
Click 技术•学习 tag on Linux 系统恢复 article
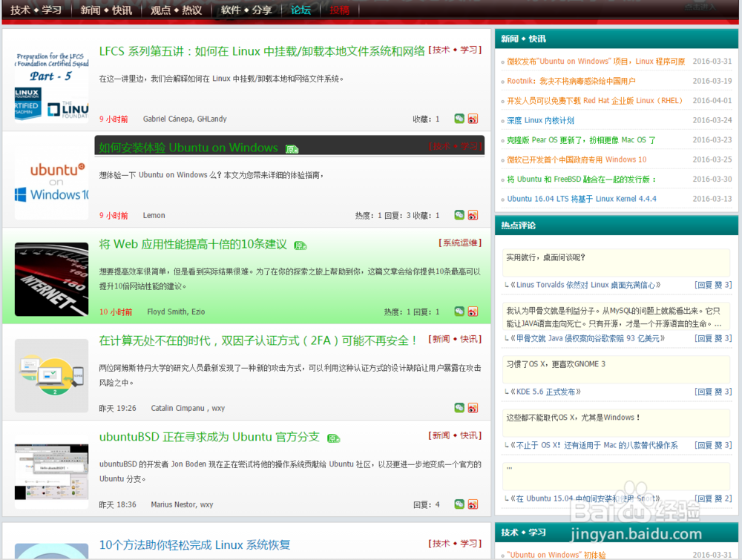tap(455, 544)
